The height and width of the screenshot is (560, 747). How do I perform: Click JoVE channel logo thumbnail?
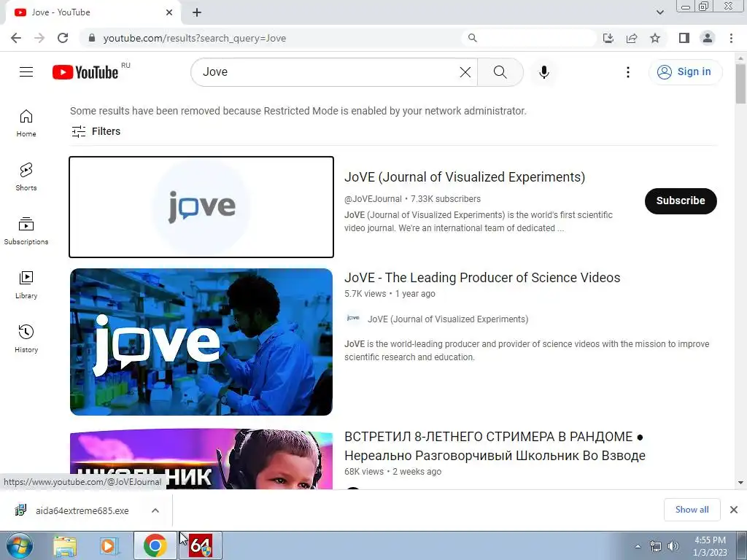tap(201, 207)
